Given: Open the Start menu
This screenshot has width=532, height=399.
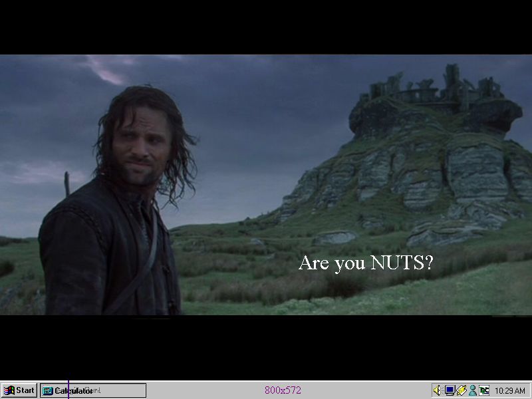Looking at the screenshot, I should click(19, 390).
